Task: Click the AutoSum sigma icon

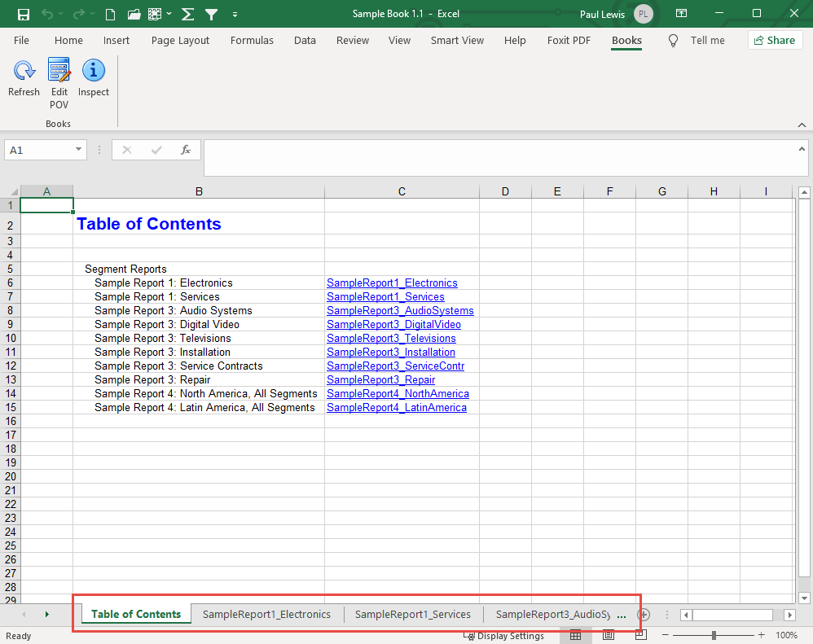Action: pos(187,14)
